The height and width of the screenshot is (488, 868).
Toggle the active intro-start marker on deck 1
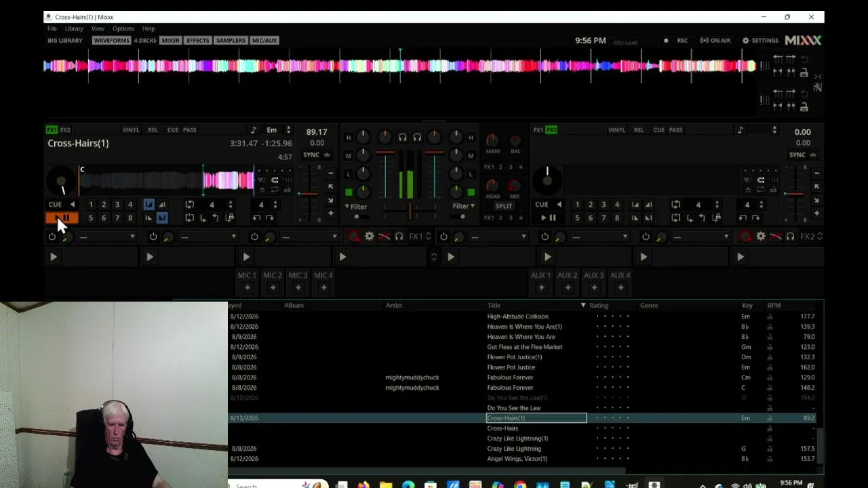(149, 204)
